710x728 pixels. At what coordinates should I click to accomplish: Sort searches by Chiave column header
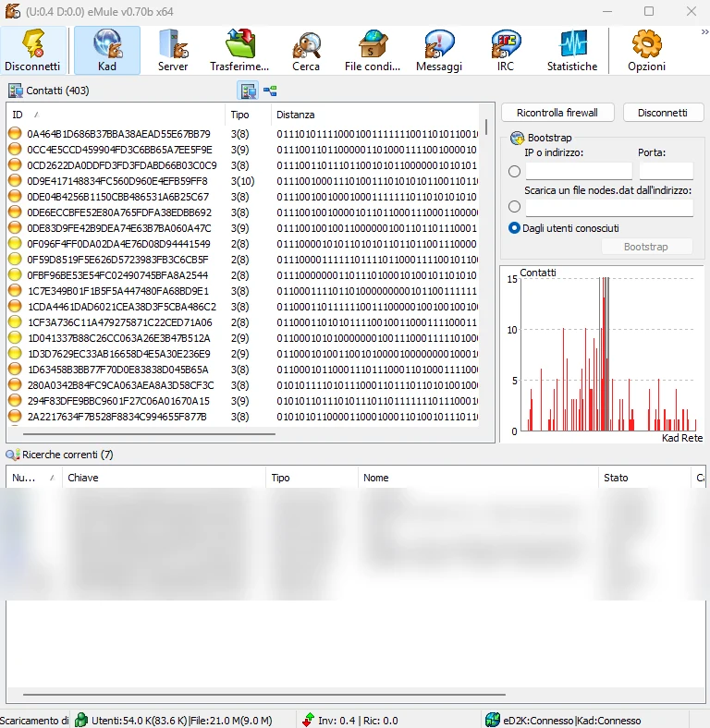tap(164, 478)
